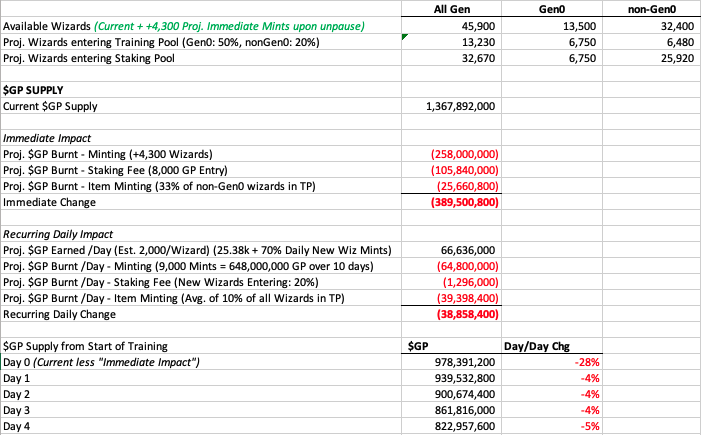Select the 'Day/Day Chg' subheader cell
701x435 pixels.
552,346
